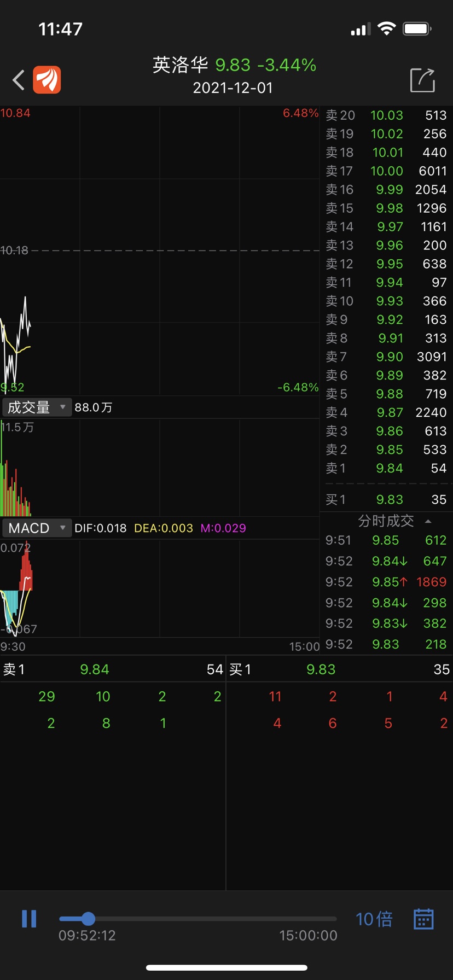453x980 pixels.
Task: Tap the 买1 row at 9.83 in order book
Action: (386, 499)
